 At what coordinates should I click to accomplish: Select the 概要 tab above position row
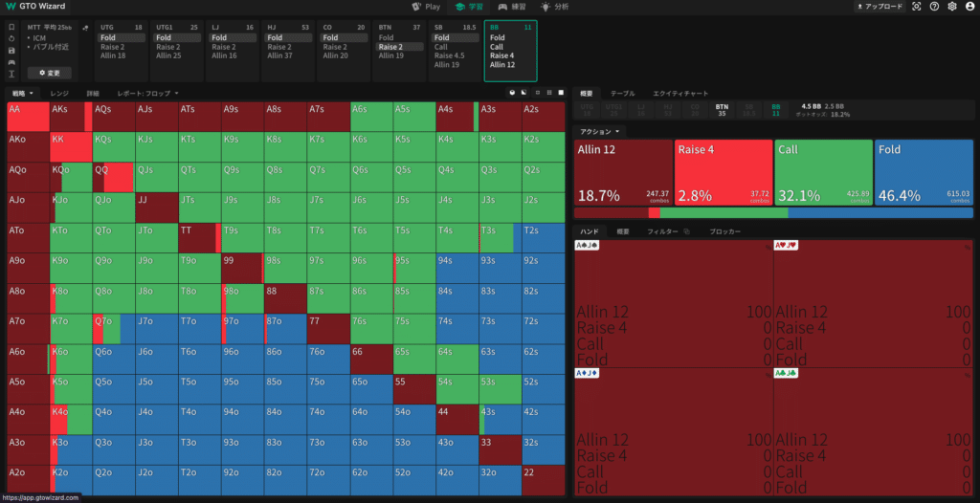pos(587,93)
